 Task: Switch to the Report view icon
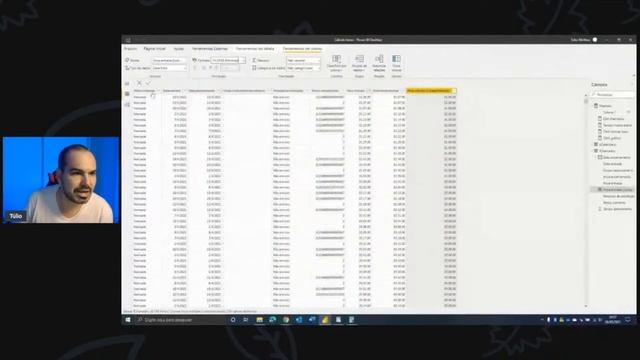click(x=127, y=83)
